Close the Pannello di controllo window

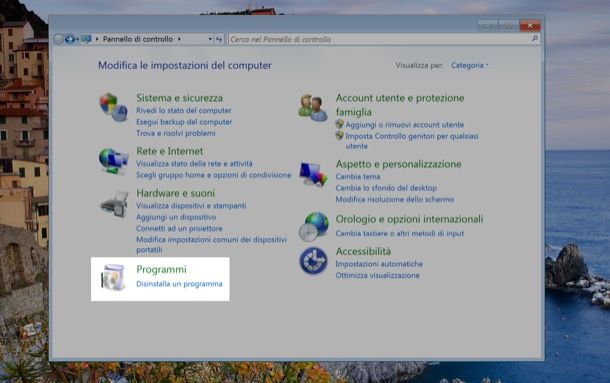(x=530, y=25)
